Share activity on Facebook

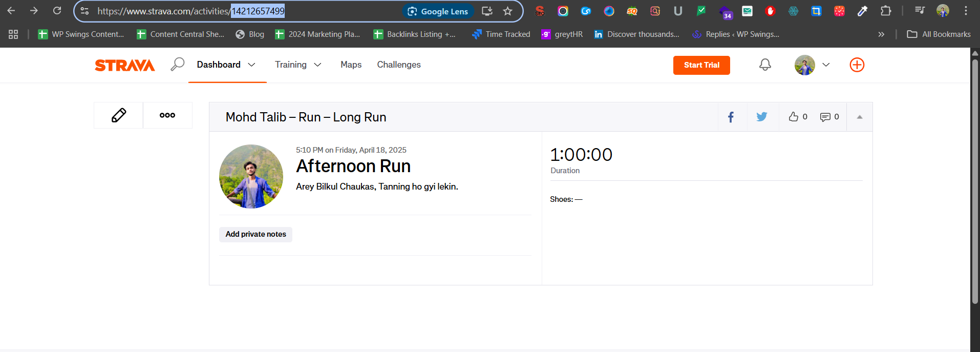coord(731,117)
